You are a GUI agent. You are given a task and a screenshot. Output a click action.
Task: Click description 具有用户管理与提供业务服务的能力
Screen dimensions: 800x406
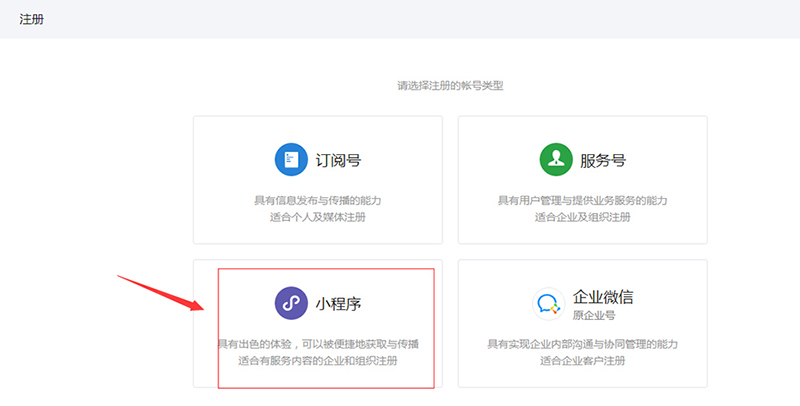582,200
